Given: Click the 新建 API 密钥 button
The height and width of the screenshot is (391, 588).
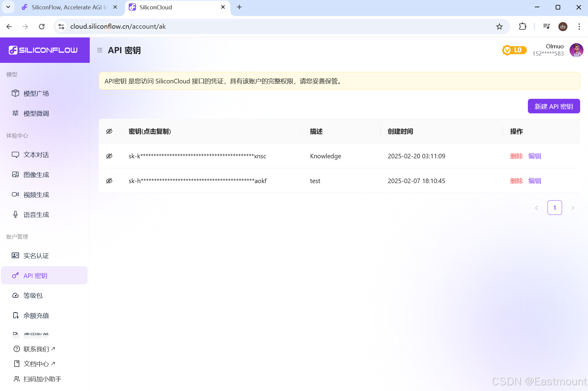Looking at the screenshot, I should tap(554, 106).
